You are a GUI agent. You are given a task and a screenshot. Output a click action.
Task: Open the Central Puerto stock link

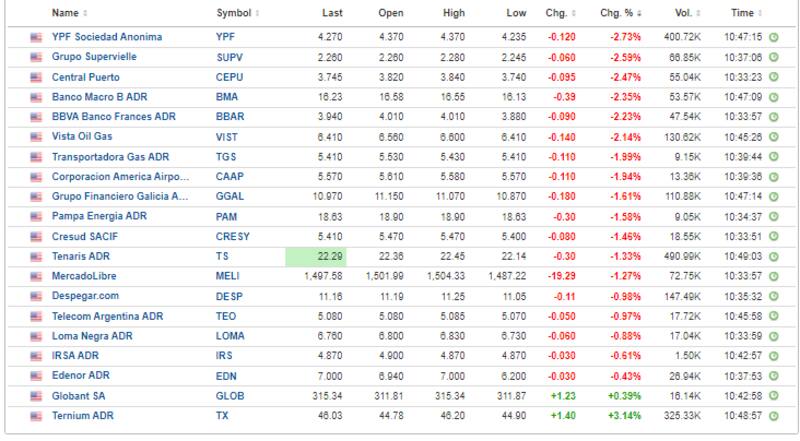coord(87,77)
